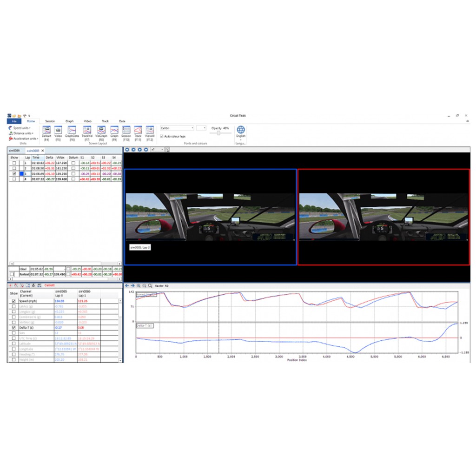Image resolution: width=476 pixels, height=476 pixels.
Task: Click the second video playback control button
Action: pyautogui.click(x=133, y=150)
